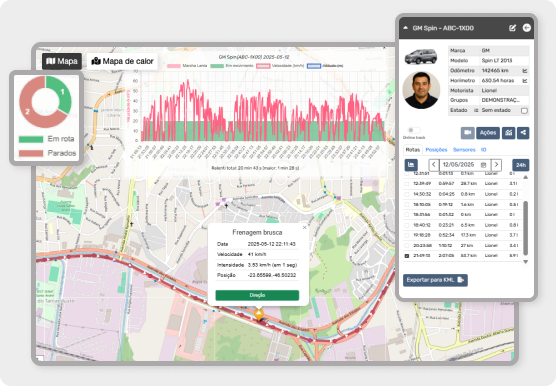Close the Frenagem brusca popup
Viewport: 556px width, 386px height.
(305, 228)
